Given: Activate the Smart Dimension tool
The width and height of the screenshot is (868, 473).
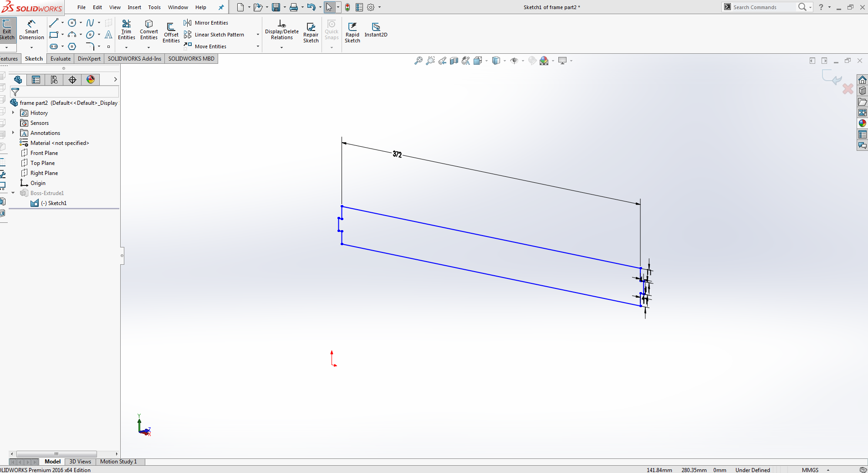Looking at the screenshot, I should 31,30.
